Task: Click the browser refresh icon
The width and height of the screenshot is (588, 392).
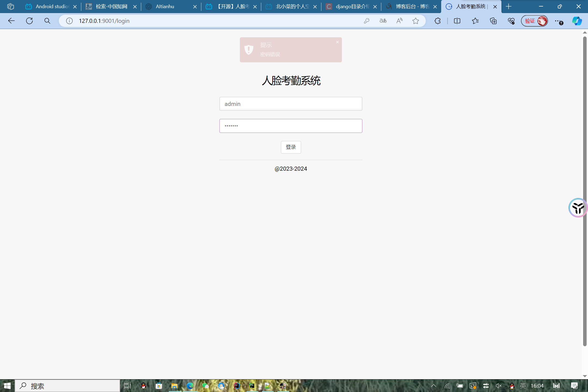Action: [29, 21]
